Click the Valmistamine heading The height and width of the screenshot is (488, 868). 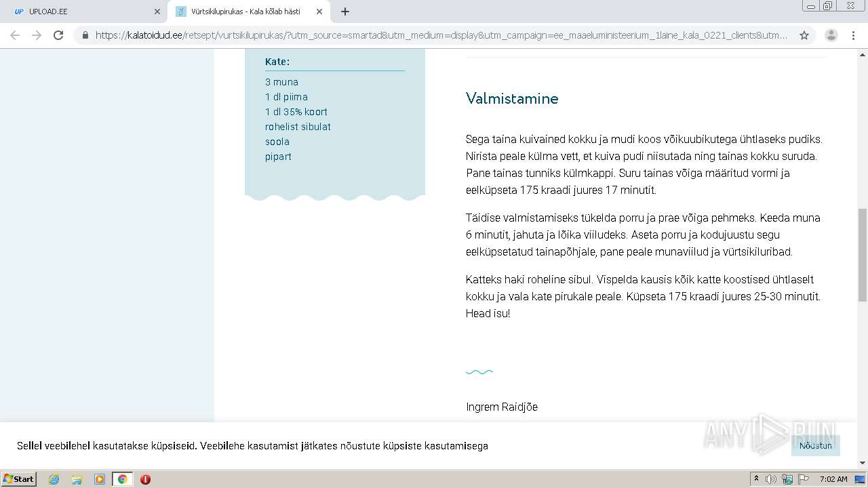point(512,99)
